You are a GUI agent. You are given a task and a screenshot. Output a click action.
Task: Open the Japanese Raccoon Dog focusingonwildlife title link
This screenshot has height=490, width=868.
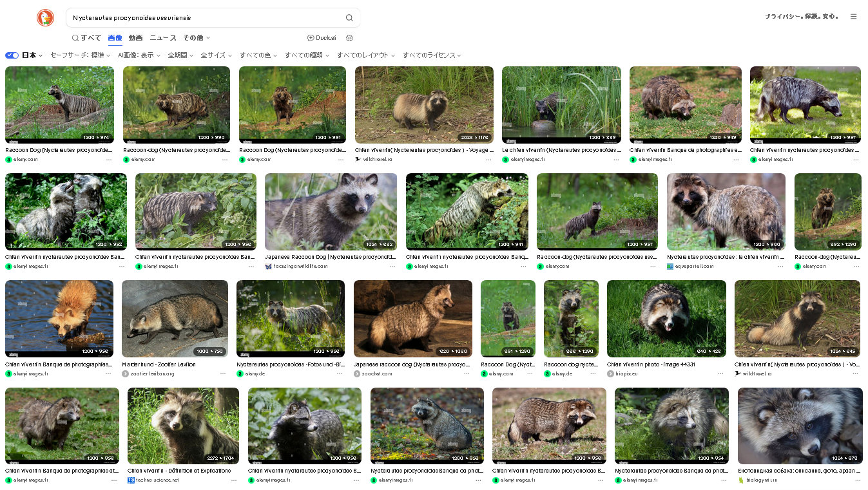[x=330, y=257]
